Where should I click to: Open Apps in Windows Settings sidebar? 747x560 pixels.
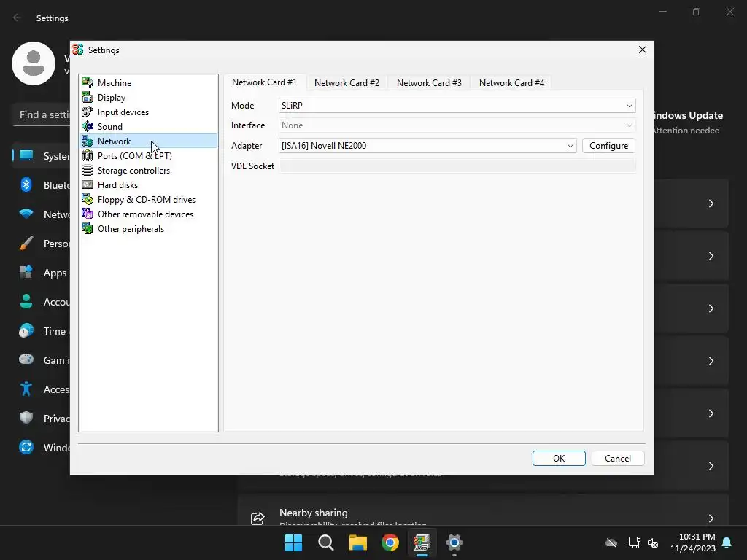tap(42, 273)
